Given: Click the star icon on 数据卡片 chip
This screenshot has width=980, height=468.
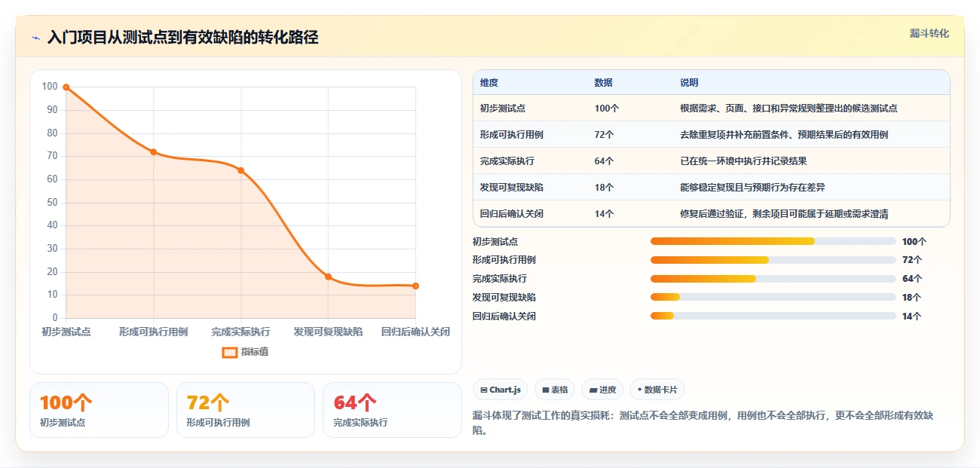Looking at the screenshot, I should click(639, 390).
